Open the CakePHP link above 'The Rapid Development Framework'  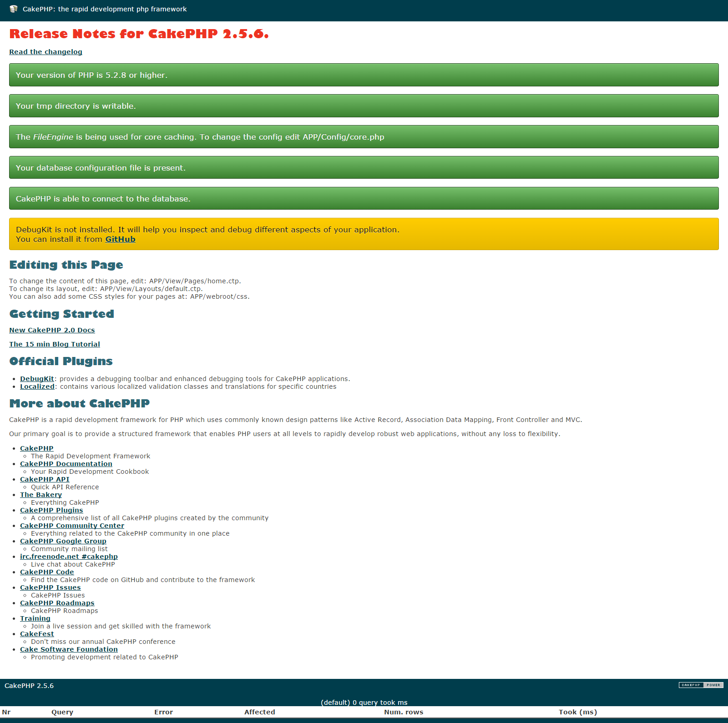[36, 448]
